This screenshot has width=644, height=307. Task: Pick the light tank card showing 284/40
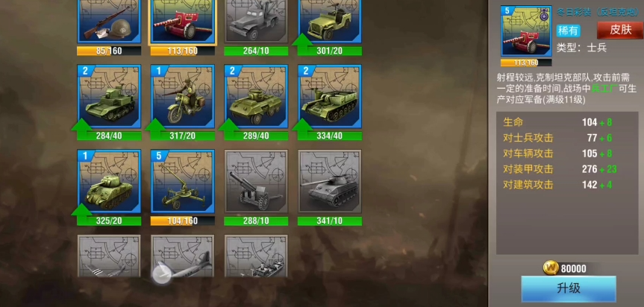109,96
